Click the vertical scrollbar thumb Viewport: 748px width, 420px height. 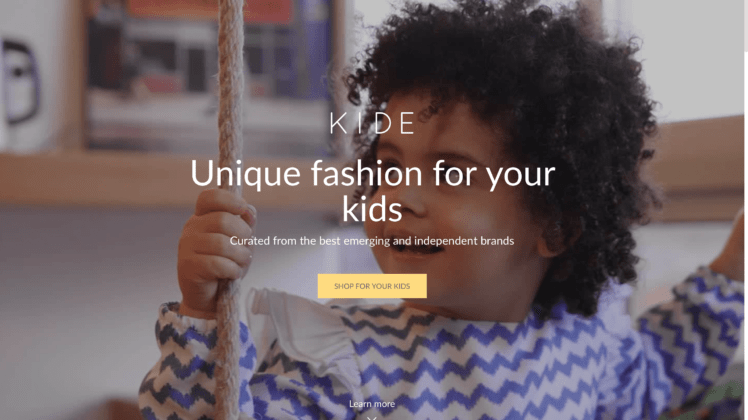(x=746, y=26)
